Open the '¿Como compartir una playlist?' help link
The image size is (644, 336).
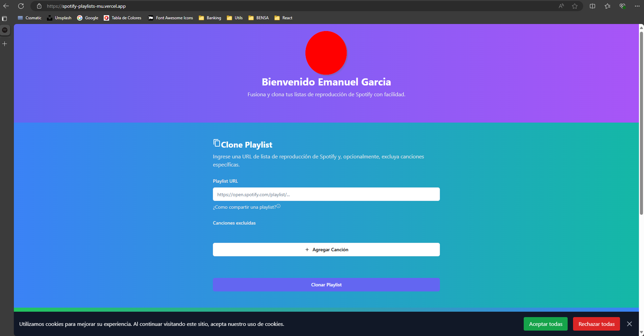click(x=244, y=207)
